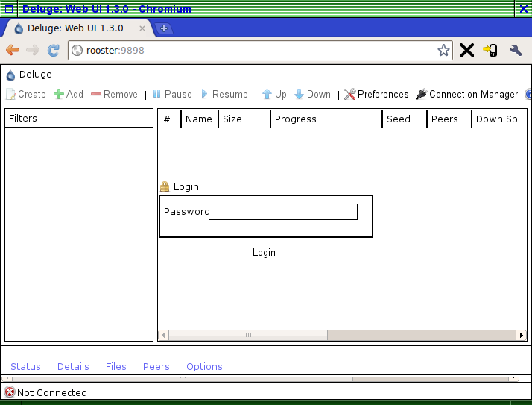Click the Resume toolbar button
Screen dimensions: 532x405
tap(224, 94)
